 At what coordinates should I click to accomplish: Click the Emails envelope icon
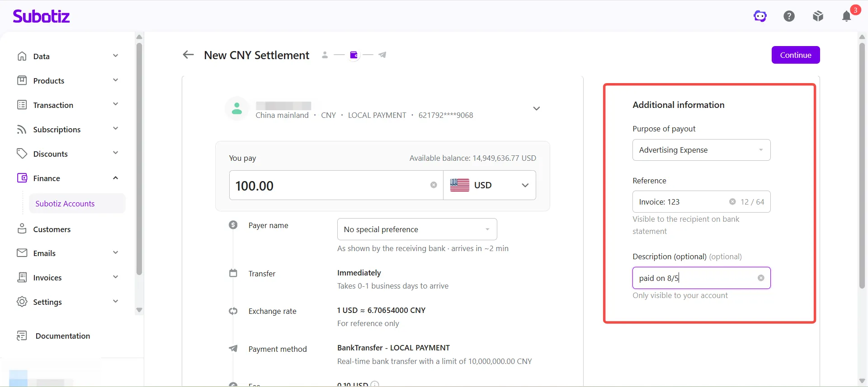point(22,253)
